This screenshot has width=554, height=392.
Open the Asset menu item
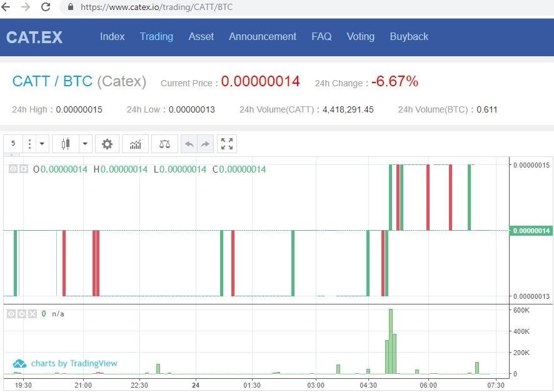click(x=201, y=36)
